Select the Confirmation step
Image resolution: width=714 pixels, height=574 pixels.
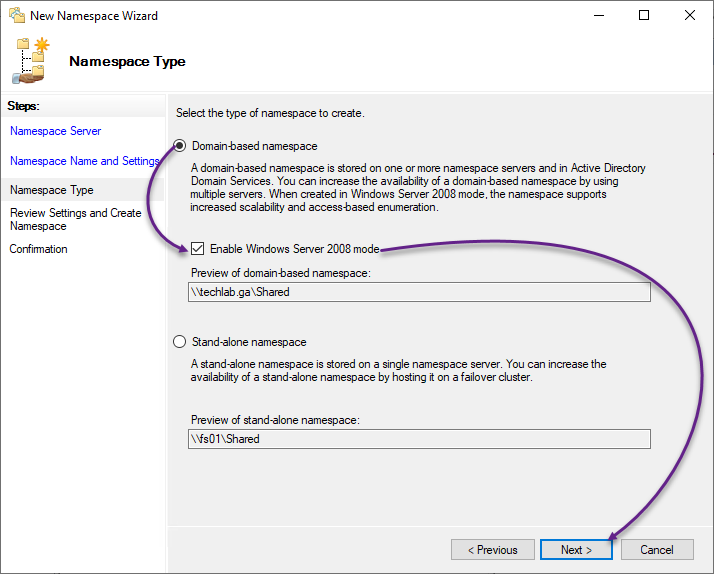pos(39,249)
